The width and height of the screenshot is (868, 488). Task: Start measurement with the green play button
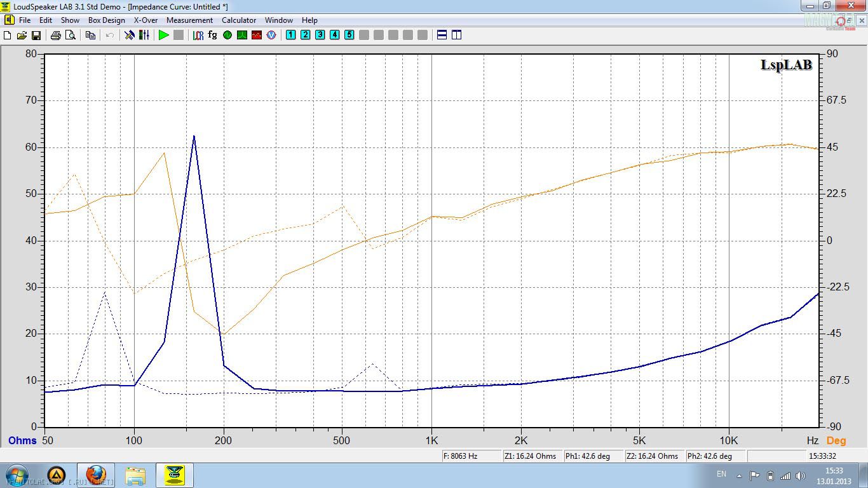[x=164, y=35]
